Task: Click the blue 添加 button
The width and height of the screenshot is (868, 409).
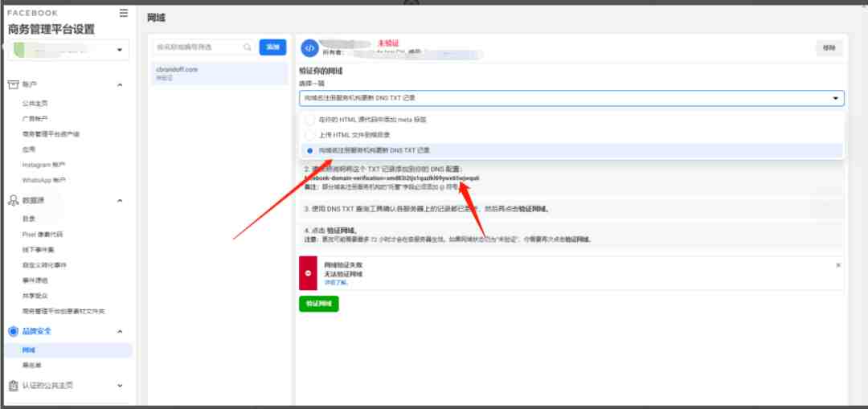Action: tap(273, 47)
